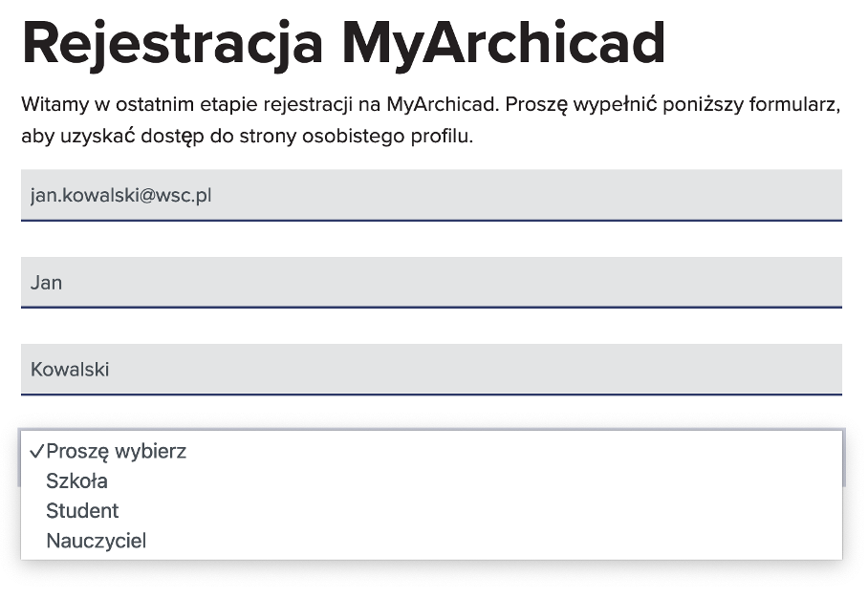Select the Szkoła option
Screen dimensions: 868x598
77,481
